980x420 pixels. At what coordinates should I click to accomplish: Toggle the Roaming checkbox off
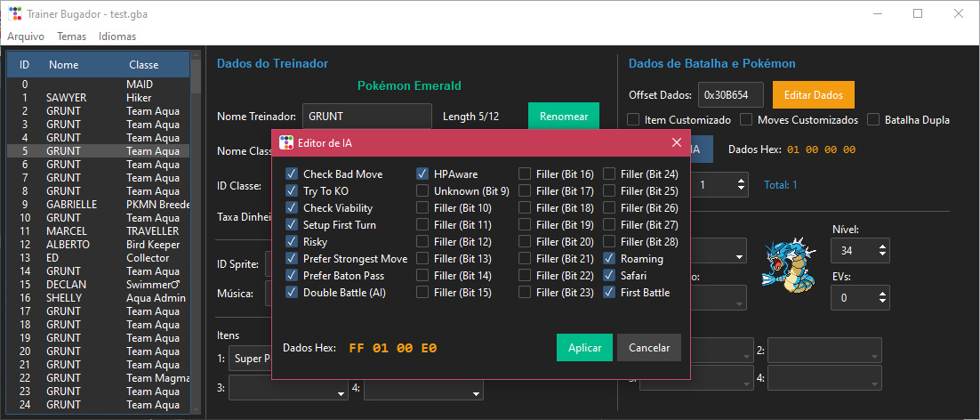click(609, 258)
